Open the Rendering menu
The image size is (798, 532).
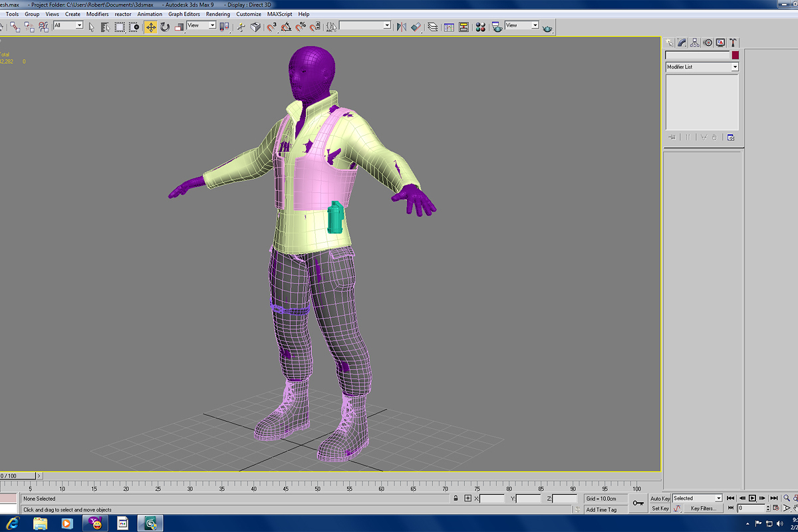[218, 14]
